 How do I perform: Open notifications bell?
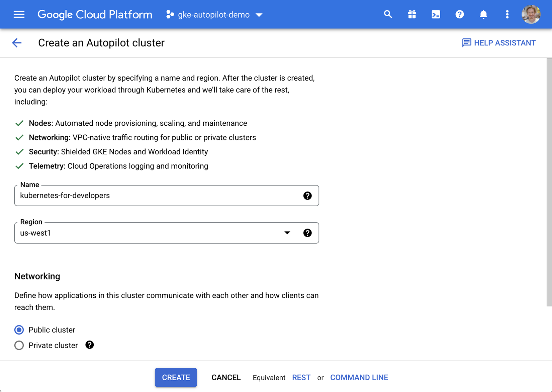coord(483,14)
